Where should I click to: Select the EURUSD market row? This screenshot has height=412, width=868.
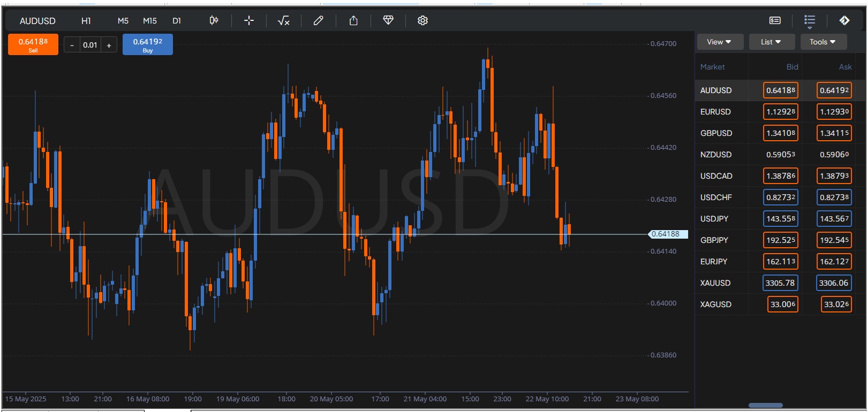780,112
